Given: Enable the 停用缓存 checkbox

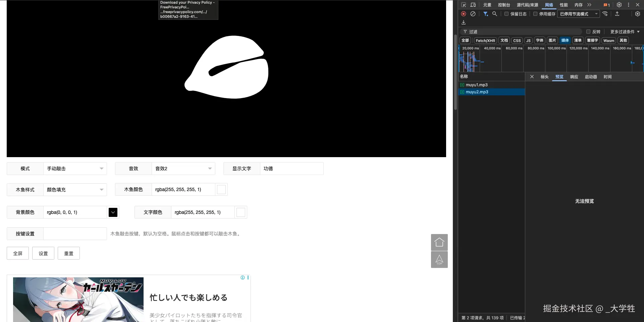Looking at the screenshot, I should point(535,14).
